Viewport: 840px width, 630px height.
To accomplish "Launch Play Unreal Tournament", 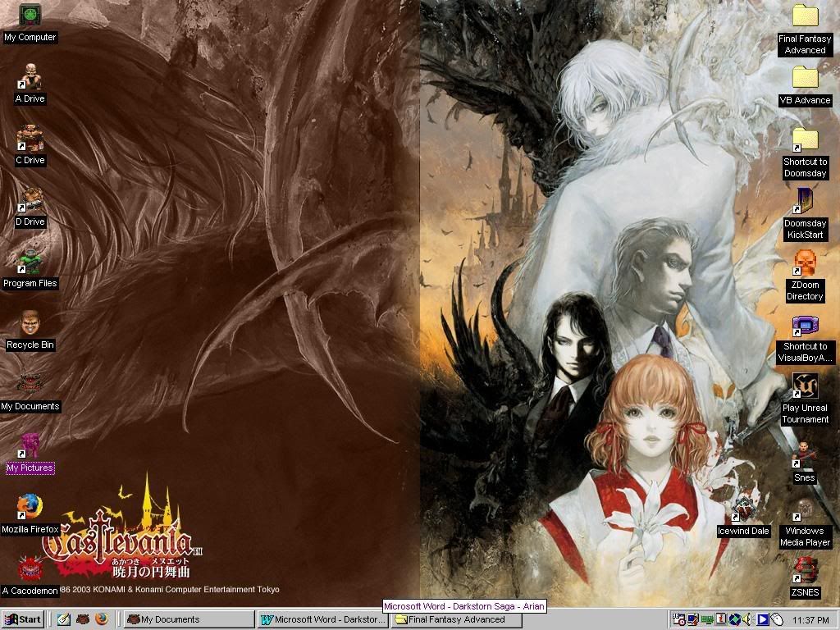I will click(x=806, y=399).
